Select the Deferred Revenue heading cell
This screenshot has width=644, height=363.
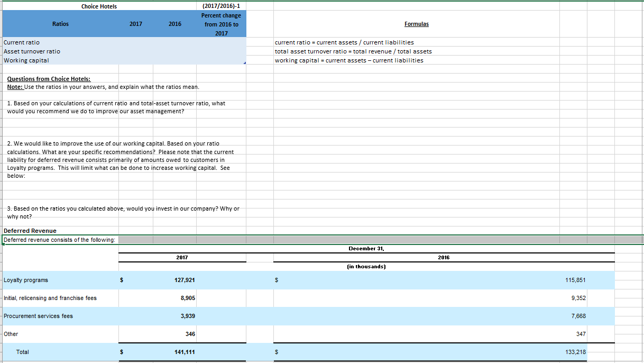pyautogui.click(x=29, y=231)
